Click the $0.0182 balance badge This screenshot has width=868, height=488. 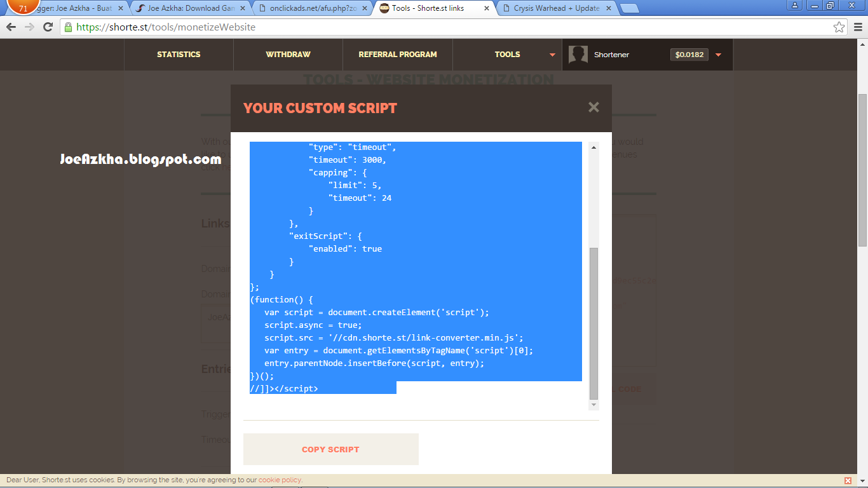point(689,55)
